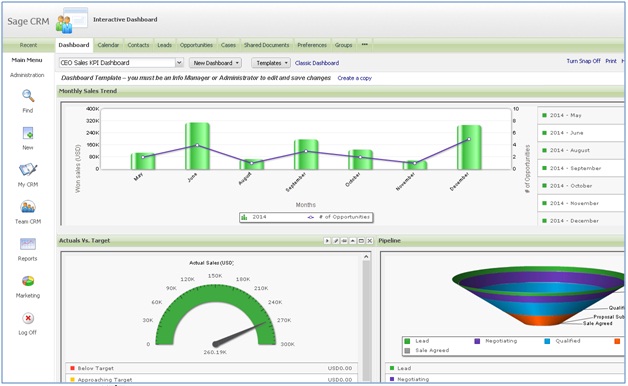The width and height of the screenshot is (628, 386).
Task: Click the Pipeline gadget title
Action: coord(389,241)
